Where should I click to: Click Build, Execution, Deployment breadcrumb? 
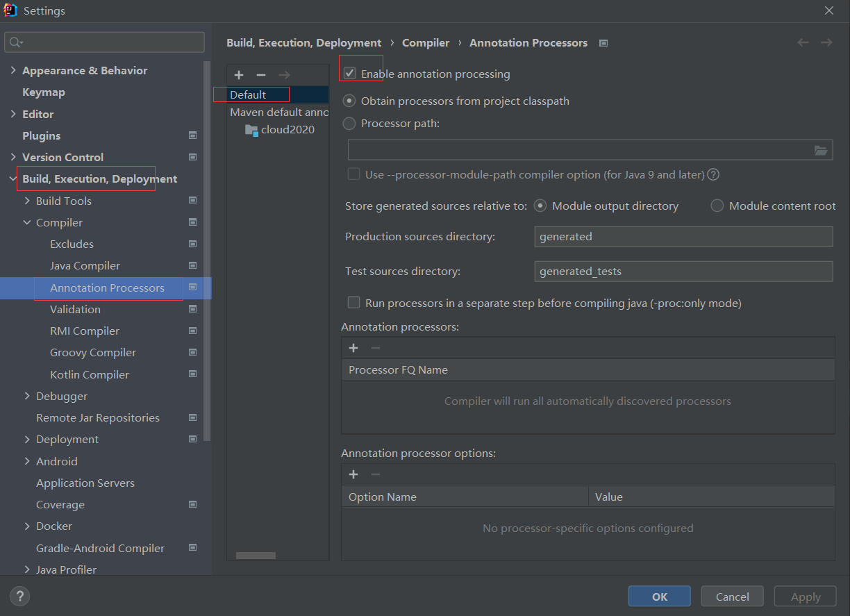pyautogui.click(x=304, y=42)
